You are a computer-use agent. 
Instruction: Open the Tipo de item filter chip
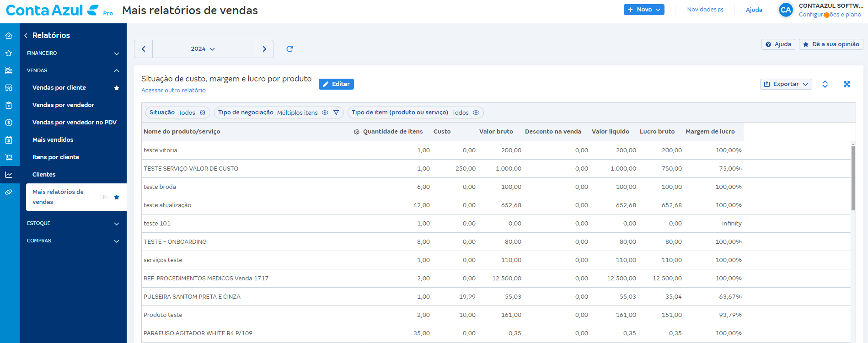(415, 113)
